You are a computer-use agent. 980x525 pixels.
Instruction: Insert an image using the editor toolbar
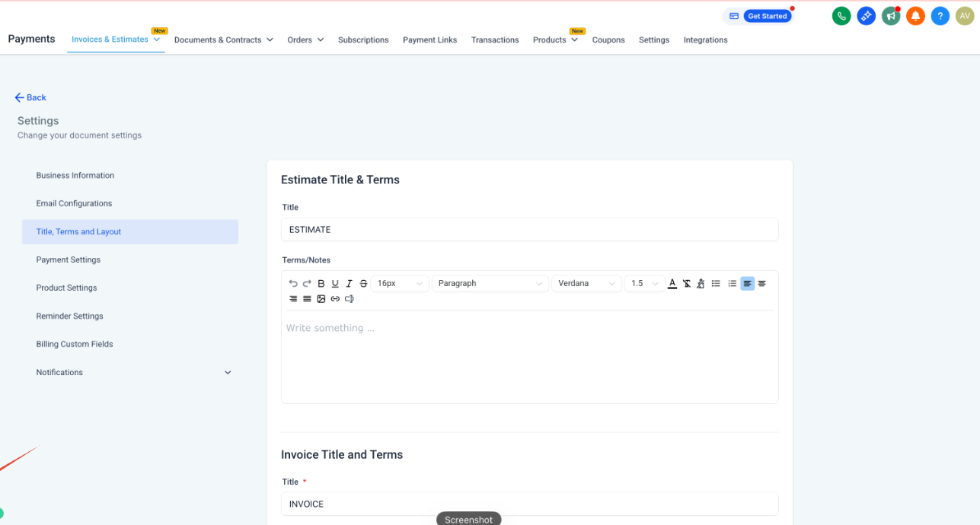[x=321, y=299]
